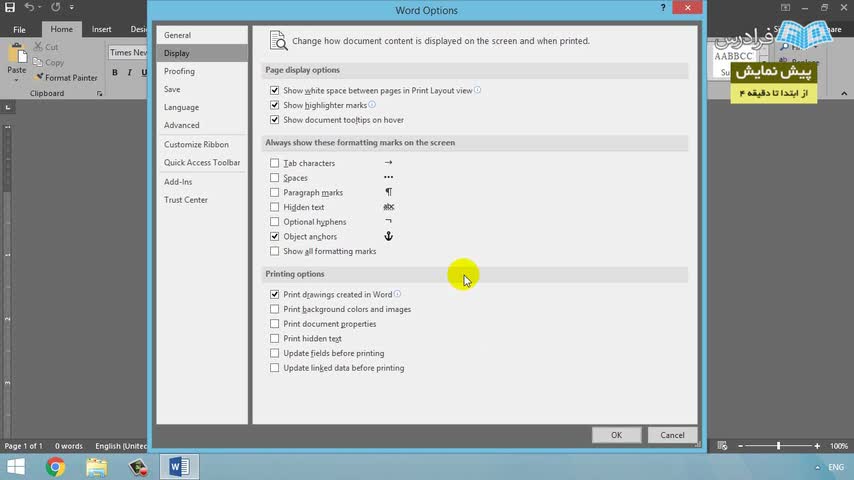Uncheck Print drawings created in Word
Image resolution: width=854 pixels, height=480 pixels.
click(274, 294)
